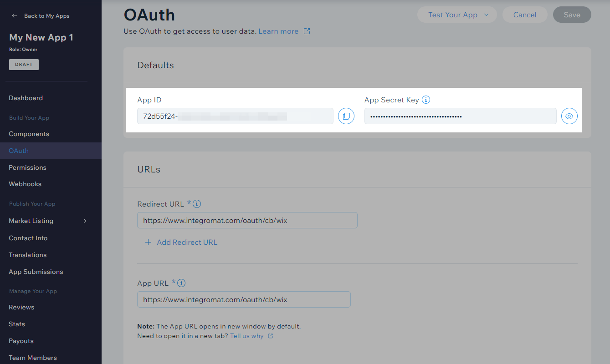
Task: Select Components from the sidebar
Action: [x=29, y=134]
